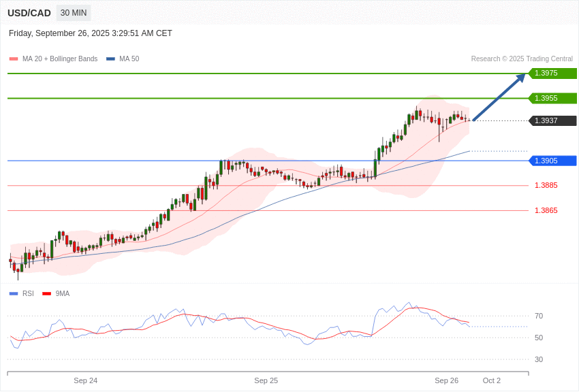
Task: Click the 1.3955 green resistance price tag
Action: 552,98
